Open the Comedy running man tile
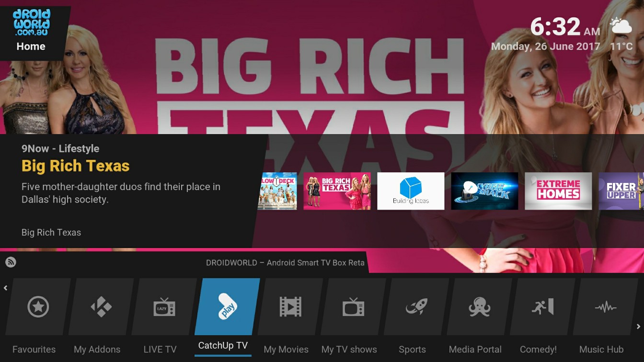This screenshot has height=362, width=644. tap(543, 307)
